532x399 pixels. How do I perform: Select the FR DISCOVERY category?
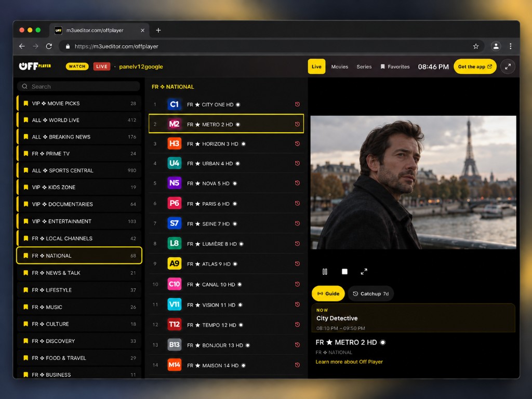tap(79, 341)
